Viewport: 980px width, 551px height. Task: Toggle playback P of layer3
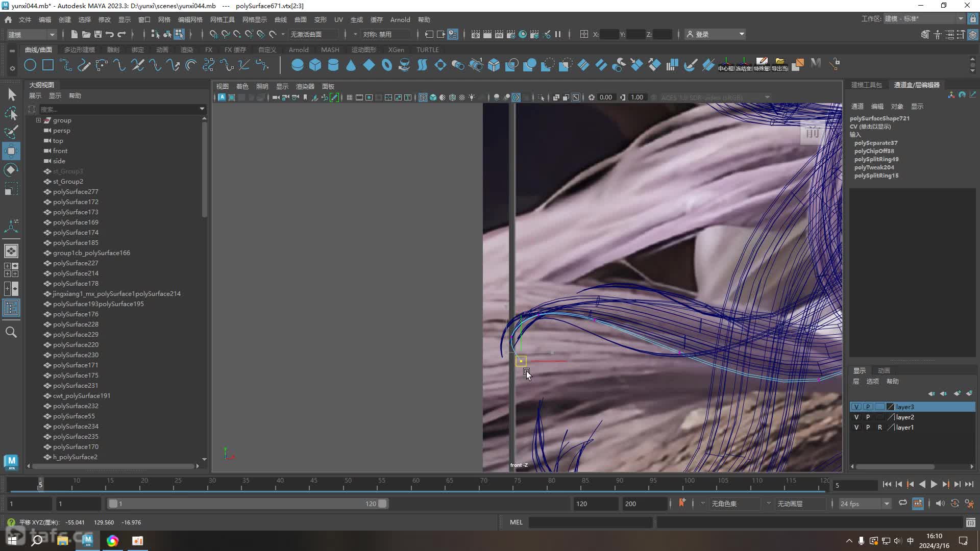click(868, 407)
